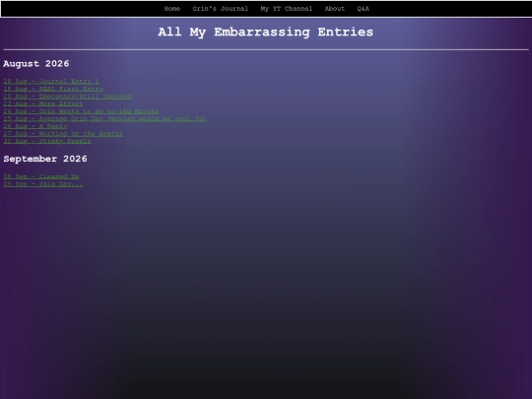Click the August 2026 heading
This screenshot has width=532, height=399.
coord(36,64)
